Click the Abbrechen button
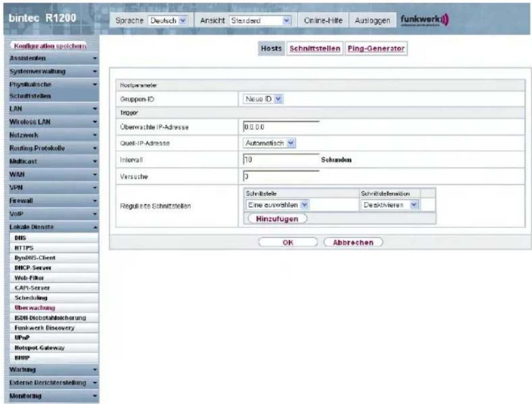This screenshot has height=404, width=532. 353,242
